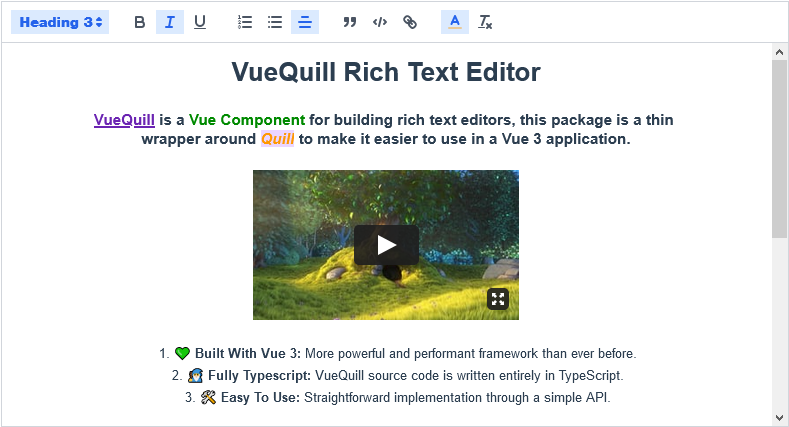Apply ordered numbered list

[245, 22]
